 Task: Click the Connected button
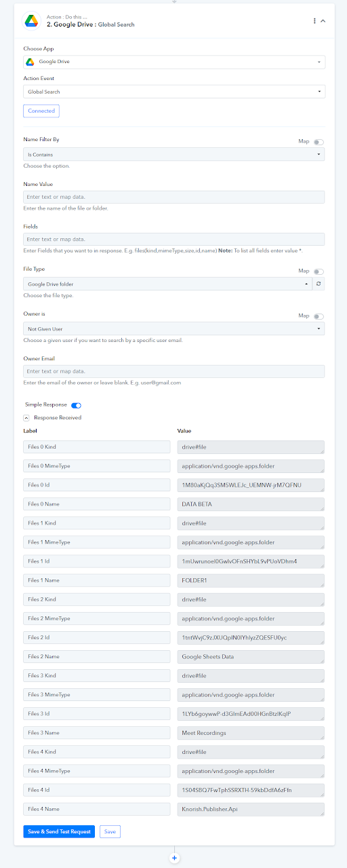tap(41, 111)
